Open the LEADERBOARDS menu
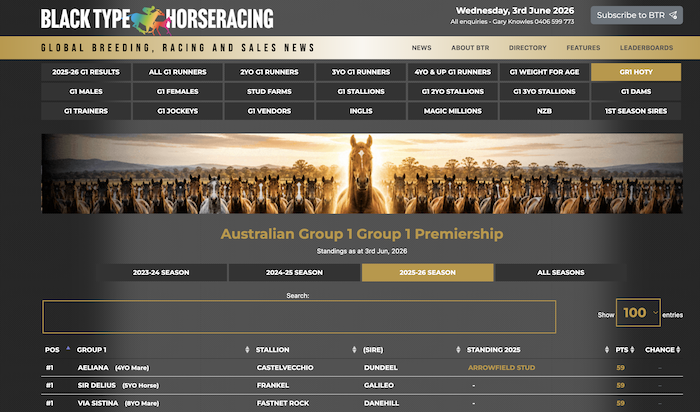The width and height of the screenshot is (700, 412). pos(646,48)
